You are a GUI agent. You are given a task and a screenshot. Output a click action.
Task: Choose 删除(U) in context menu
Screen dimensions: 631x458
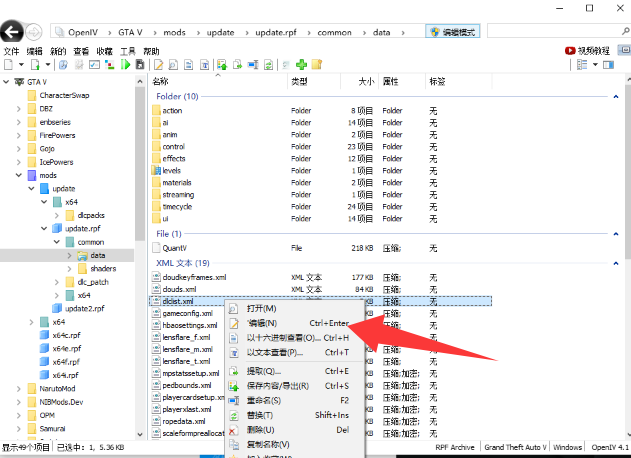294,429
